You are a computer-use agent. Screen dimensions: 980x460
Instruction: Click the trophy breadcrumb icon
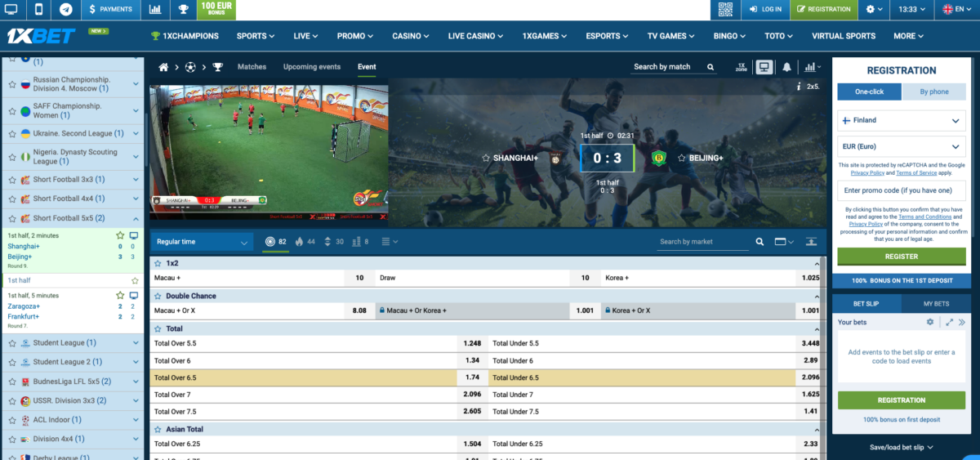pos(217,67)
